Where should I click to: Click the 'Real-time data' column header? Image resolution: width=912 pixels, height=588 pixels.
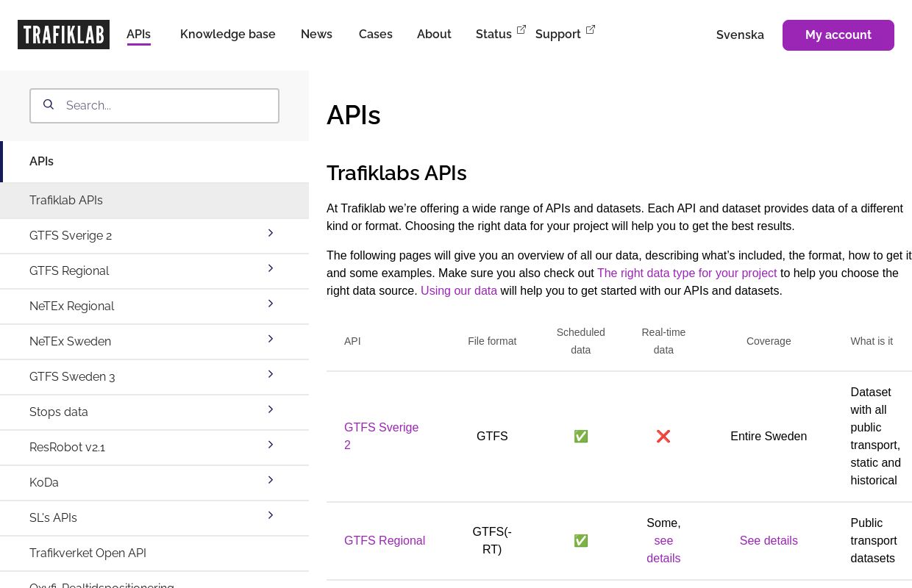663,341
